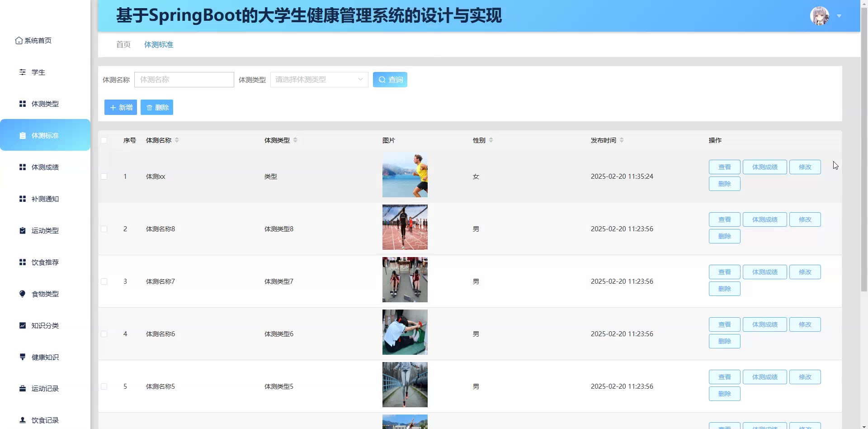Focus the 体测名称 search input field

184,80
